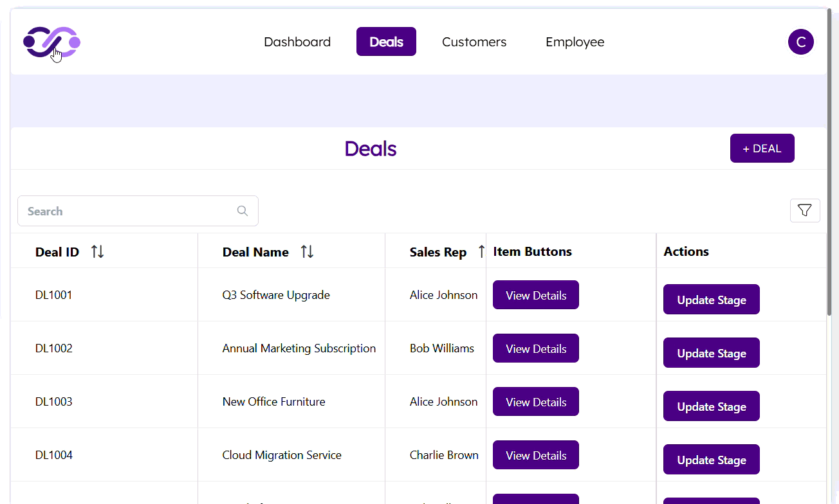Image resolution: width=839 pixels, height=504 pixels.
Task: Focus the Search input field
Action: click(x=138, y=211)
